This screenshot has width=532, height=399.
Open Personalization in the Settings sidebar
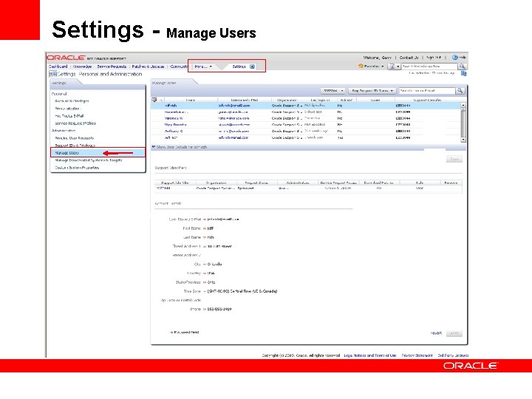(x=67, y=108)
